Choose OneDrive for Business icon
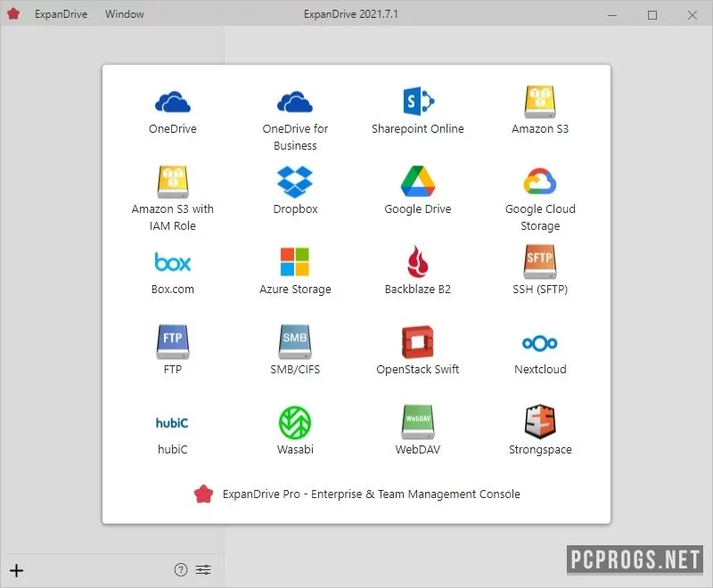Screen dimensions: 713x588 295,102
